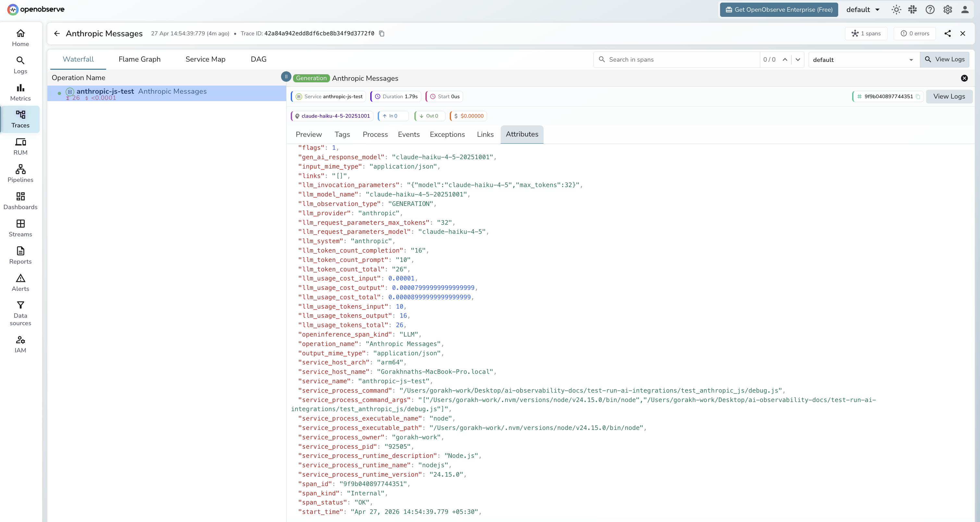The height and width of the screenshot is (522, 980).
Task: Open the default organization dropdown
Action: 863,9
